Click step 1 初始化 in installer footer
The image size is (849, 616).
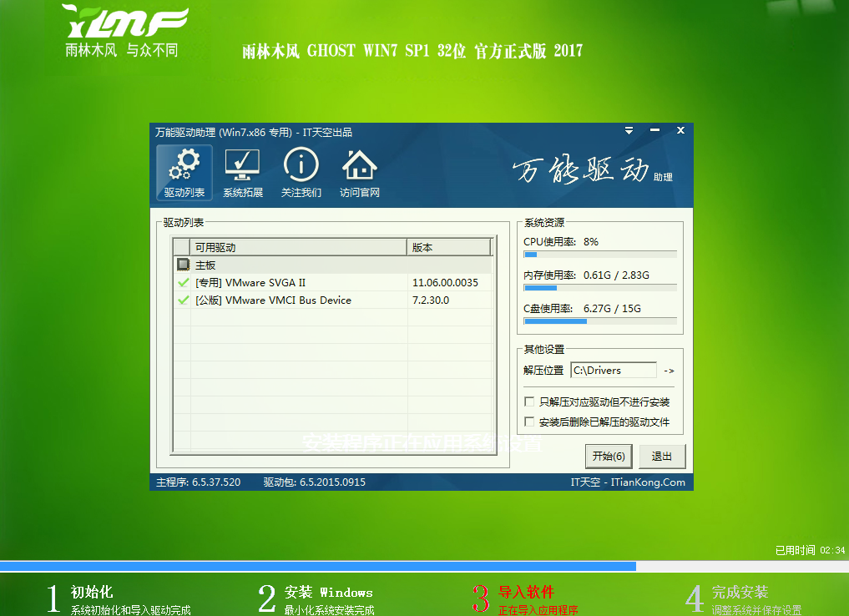tap(119, 600)
